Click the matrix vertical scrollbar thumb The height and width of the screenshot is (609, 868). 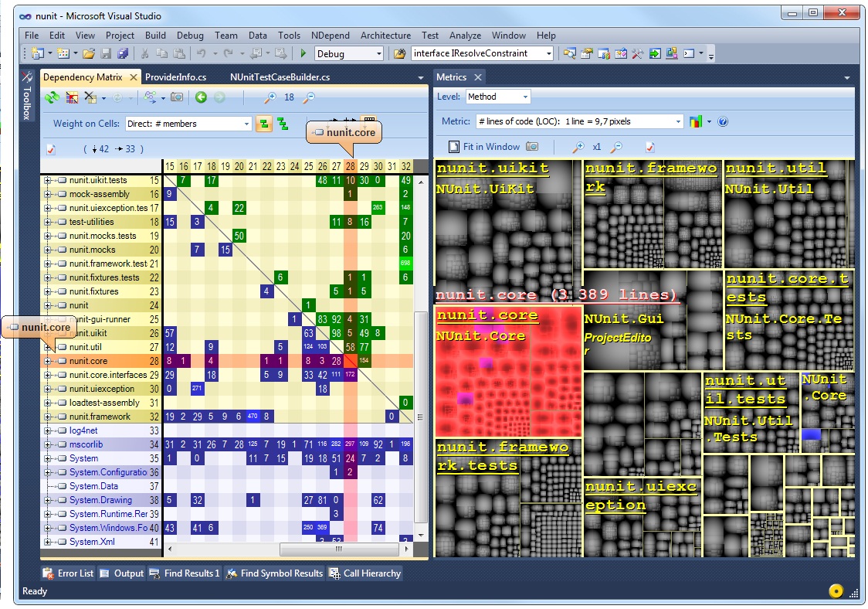[420, 417]
